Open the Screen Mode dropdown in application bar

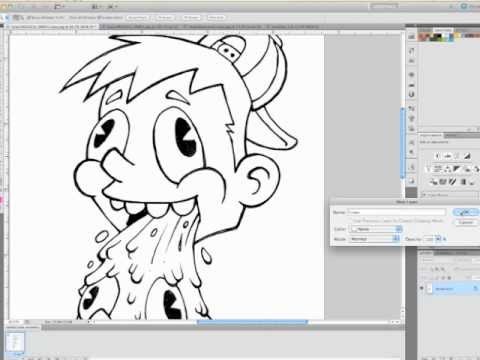[114, 6]
